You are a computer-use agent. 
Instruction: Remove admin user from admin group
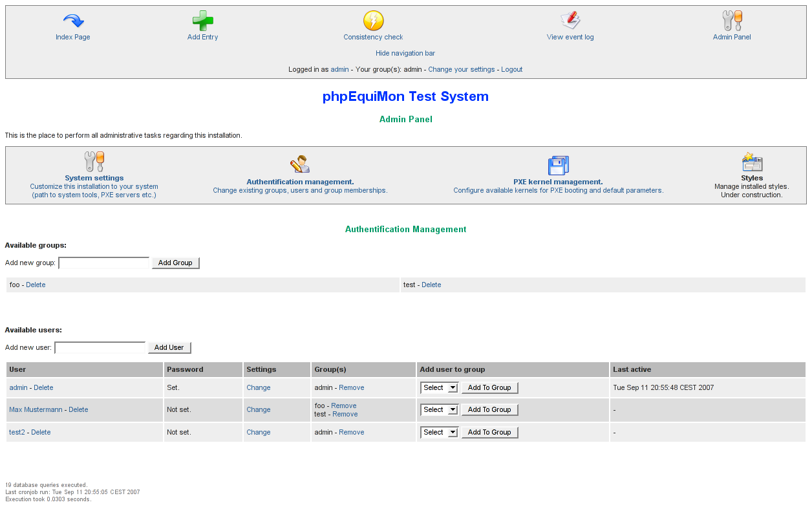(x=351, y=387)
